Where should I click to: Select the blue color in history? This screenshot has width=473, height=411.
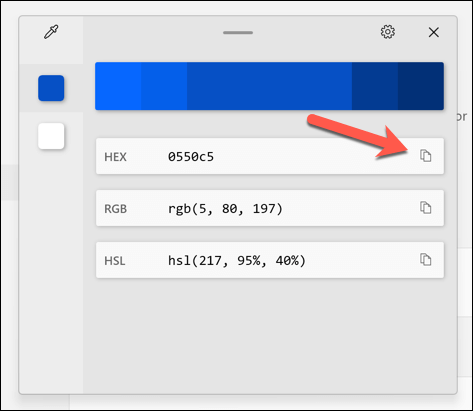point(51,88)
